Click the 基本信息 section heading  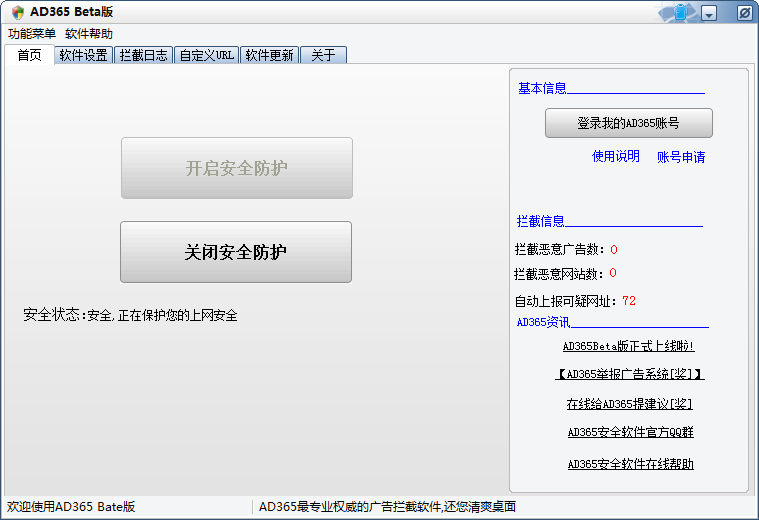(542, 88)
